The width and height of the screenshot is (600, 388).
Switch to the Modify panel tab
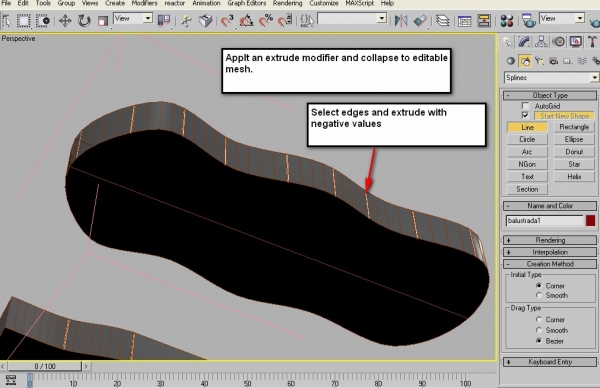point(524,41)
